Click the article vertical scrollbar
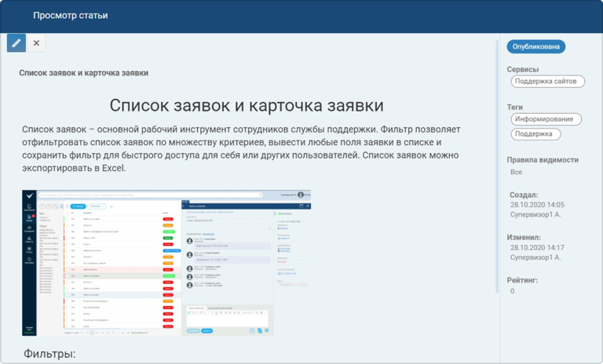Image resolution: width=603 pixels, height=364 pixels. click(x=497, y=166)
